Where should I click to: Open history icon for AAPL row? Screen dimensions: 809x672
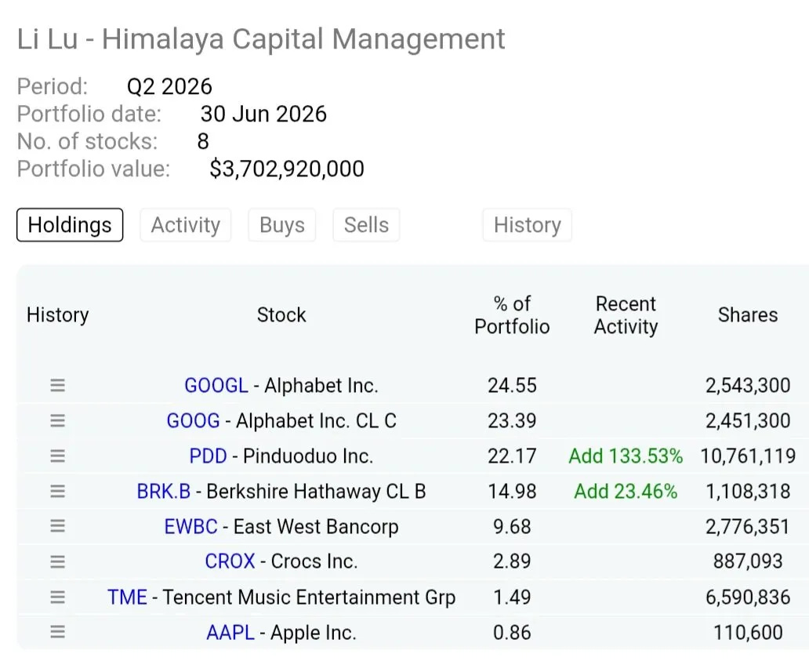pos(57,632)
